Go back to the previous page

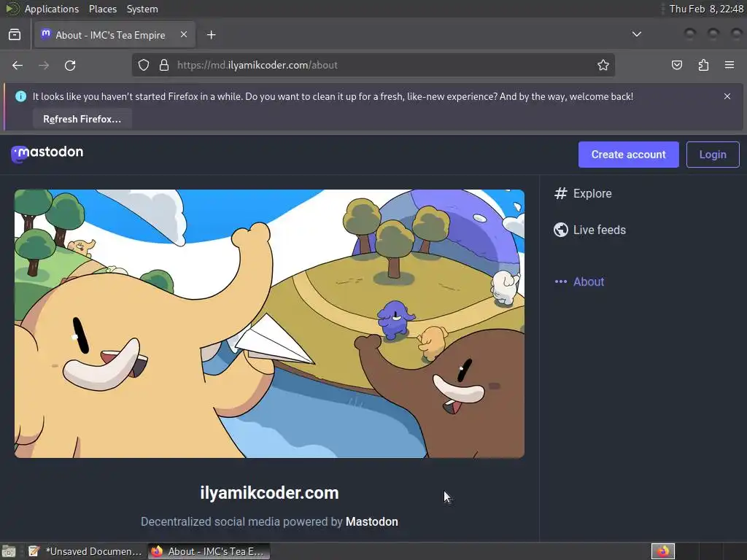pos(18,65)
